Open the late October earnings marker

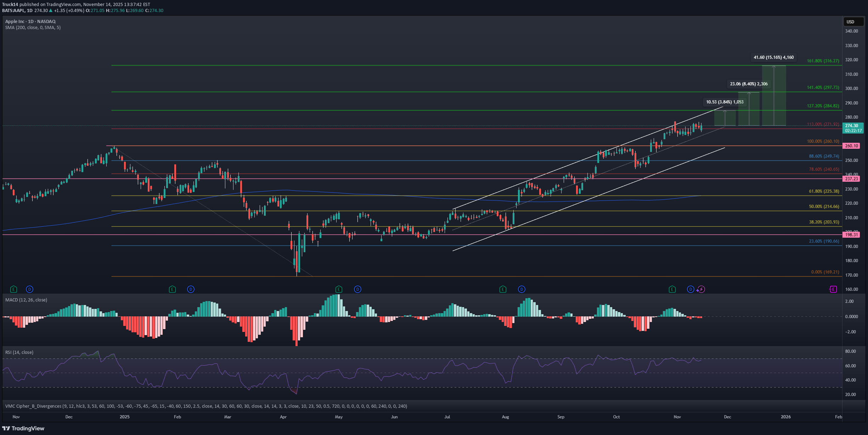(x=672, y=289)
